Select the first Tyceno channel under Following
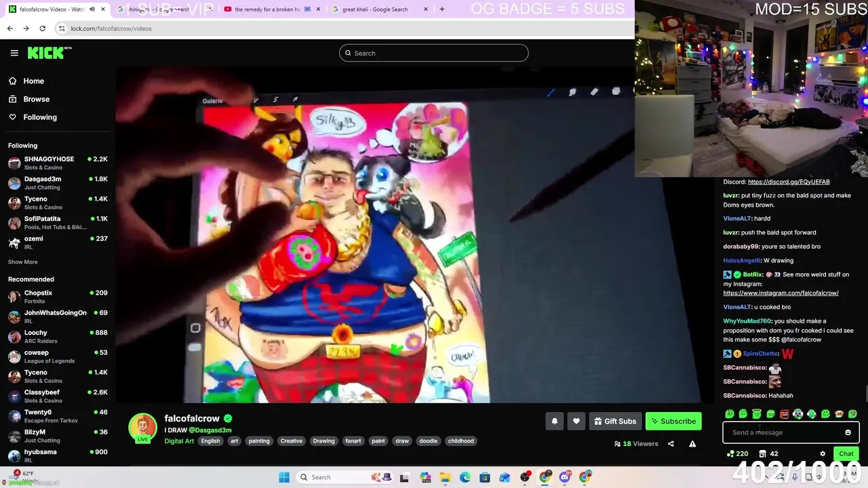868x488 pixels. point(57,203)
